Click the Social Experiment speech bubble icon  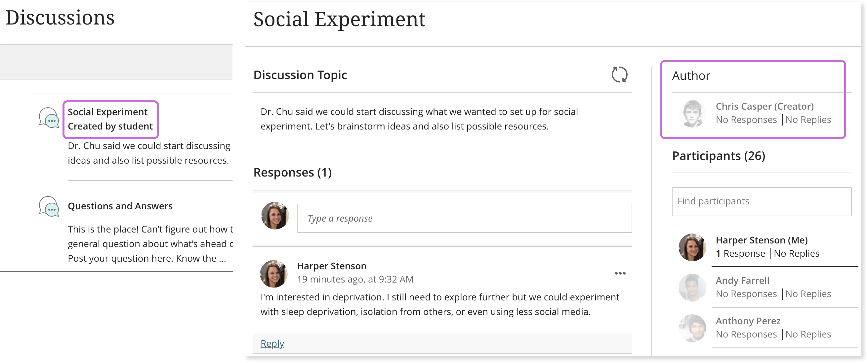(x=49, y=120)
